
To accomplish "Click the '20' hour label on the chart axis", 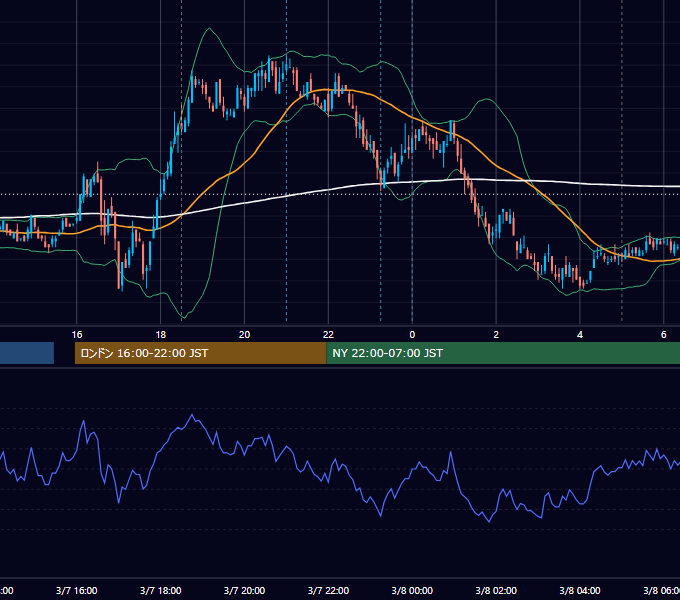I will (245, 335).
